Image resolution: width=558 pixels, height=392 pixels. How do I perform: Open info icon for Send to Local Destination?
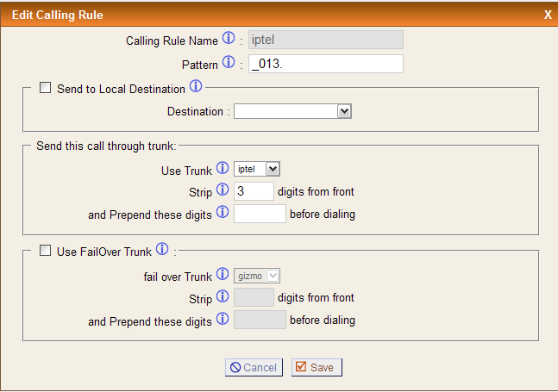pyautogui.click(x=196, y=86)
